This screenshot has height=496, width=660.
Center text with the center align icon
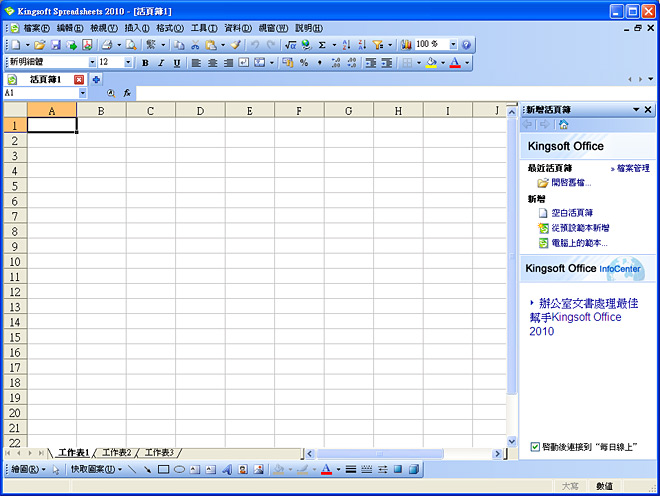[213, 63]
